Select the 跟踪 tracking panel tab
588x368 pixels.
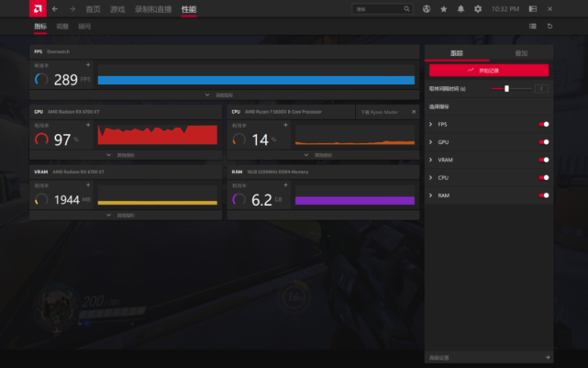click(457, 53)
